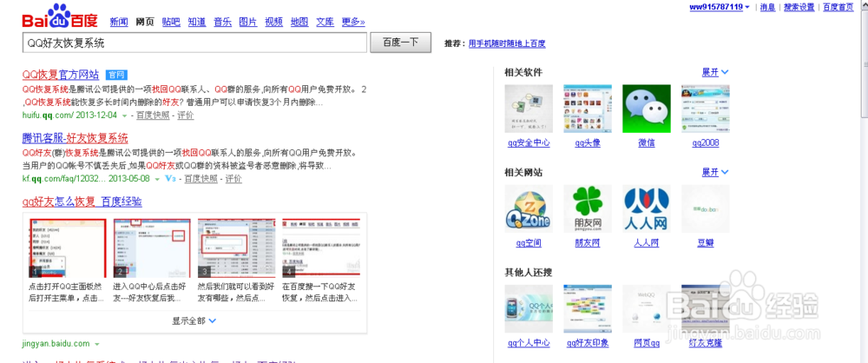
Task: Switch to the 音乐 tab
Action: point(222,23)
